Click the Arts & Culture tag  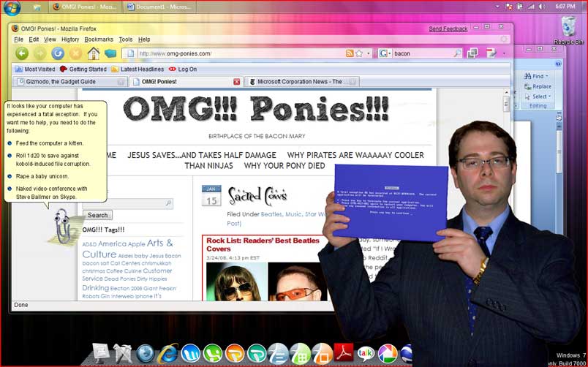(127, 249)
